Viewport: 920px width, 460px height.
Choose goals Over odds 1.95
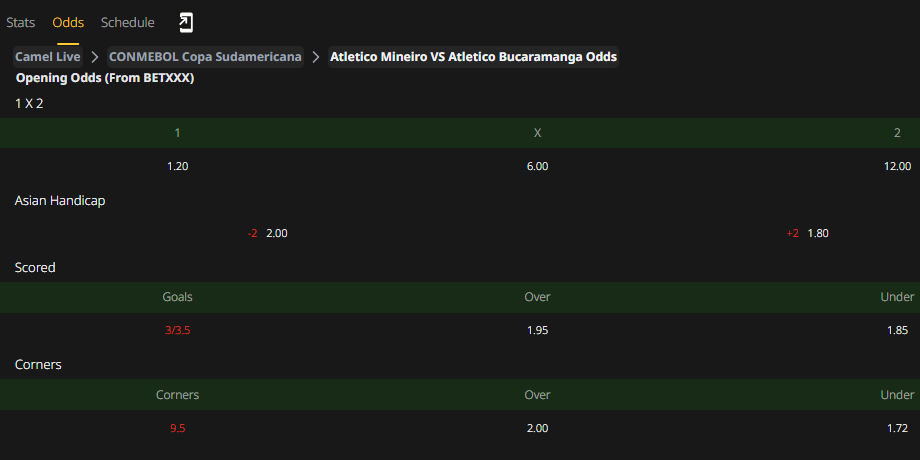[537, 330]
